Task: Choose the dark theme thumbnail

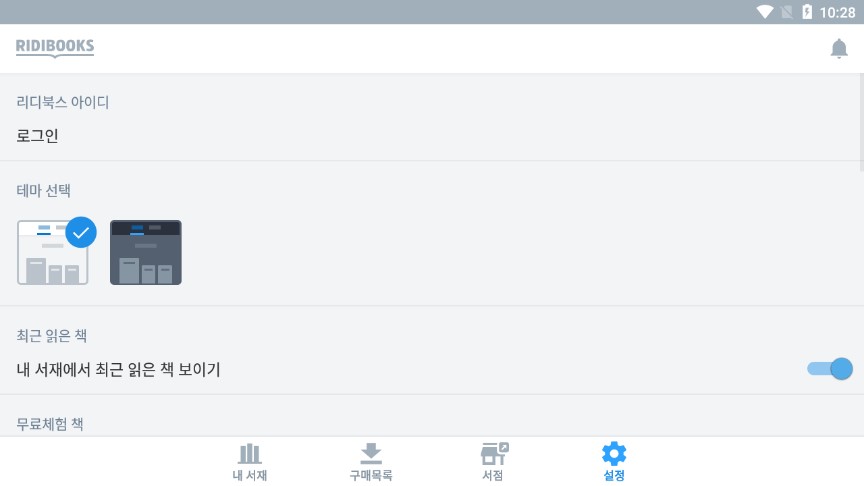Action: (145, 252)
